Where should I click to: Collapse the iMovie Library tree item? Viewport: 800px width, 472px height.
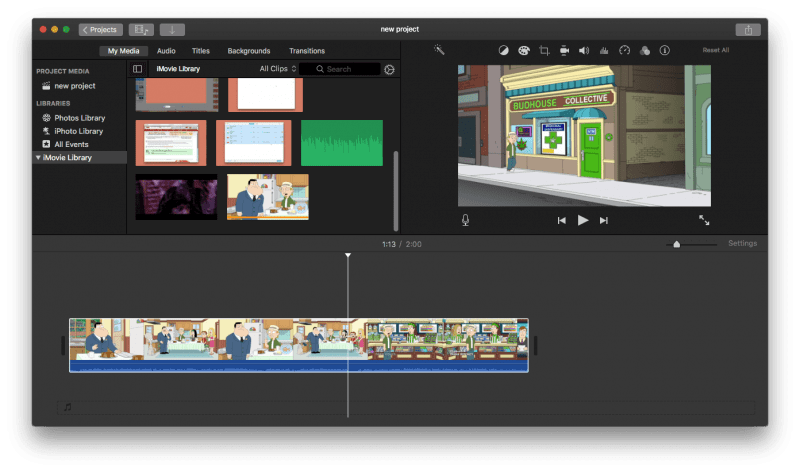(x=38, y=158)
